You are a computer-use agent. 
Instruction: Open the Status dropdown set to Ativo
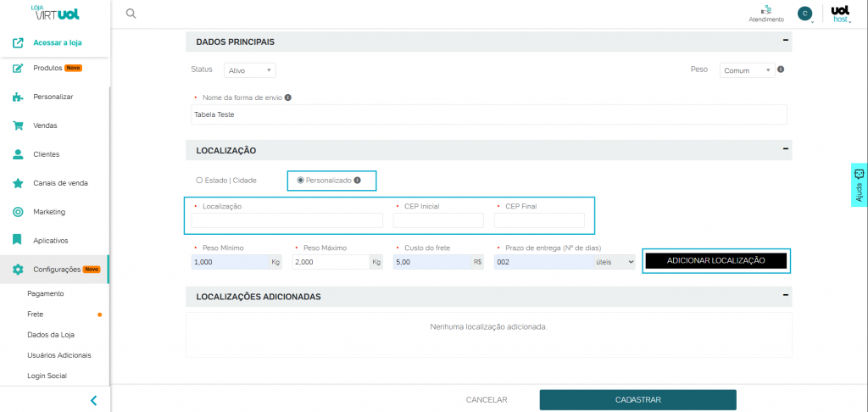249,71
